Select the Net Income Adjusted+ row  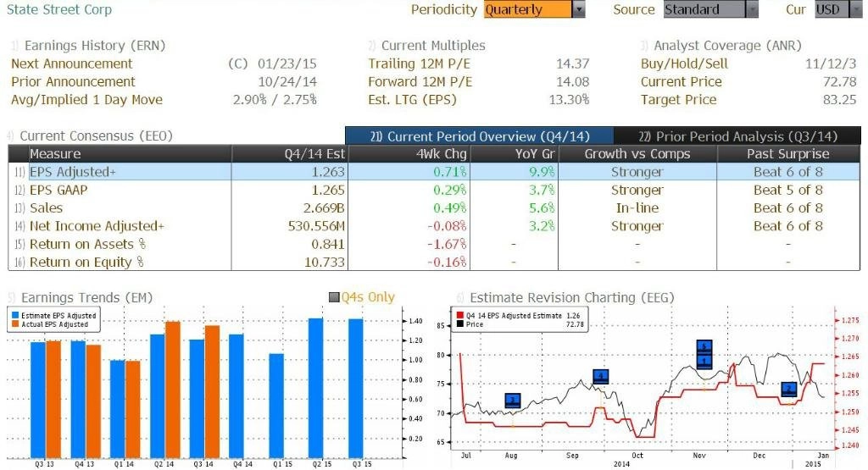click(435, 225)
